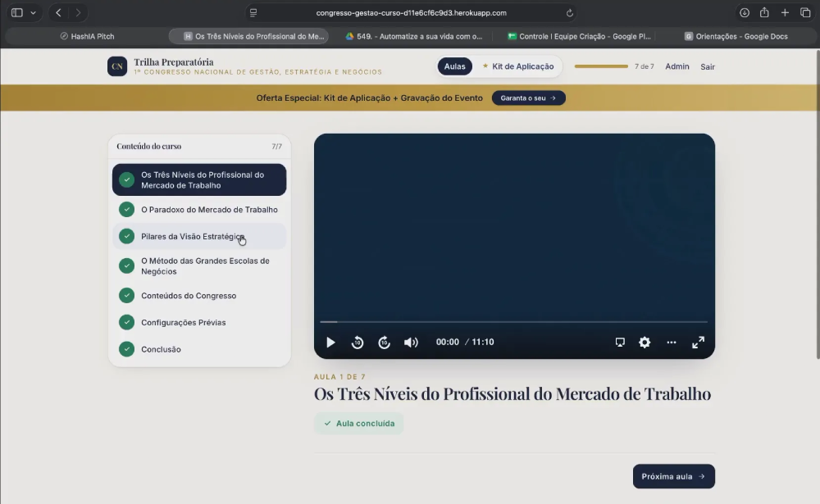Open video settings gear

coord(645,343)
